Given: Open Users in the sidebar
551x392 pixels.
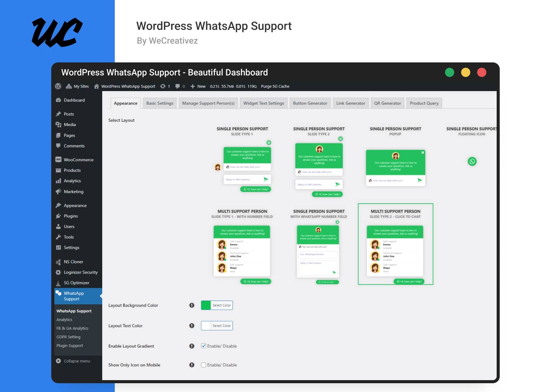Looking at the screenshot, I should click(x=69, y=227).
